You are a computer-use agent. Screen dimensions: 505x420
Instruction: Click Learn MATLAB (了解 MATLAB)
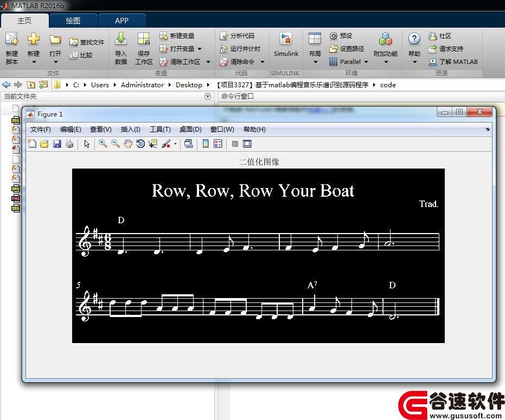click(453, 61)
